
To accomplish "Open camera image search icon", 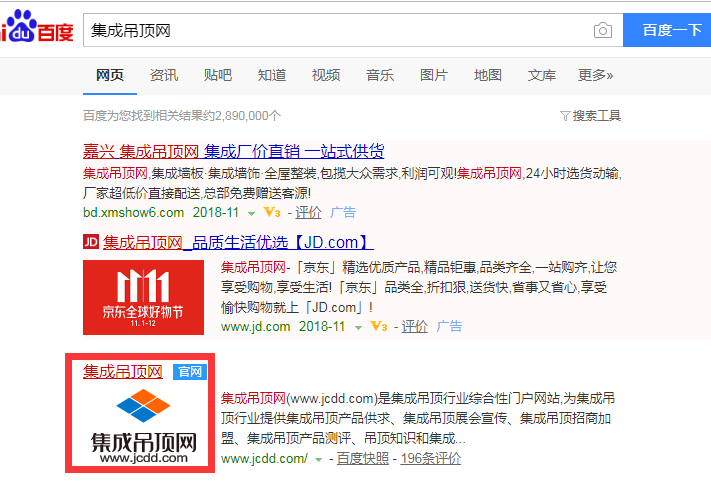I will coord(603,30).
